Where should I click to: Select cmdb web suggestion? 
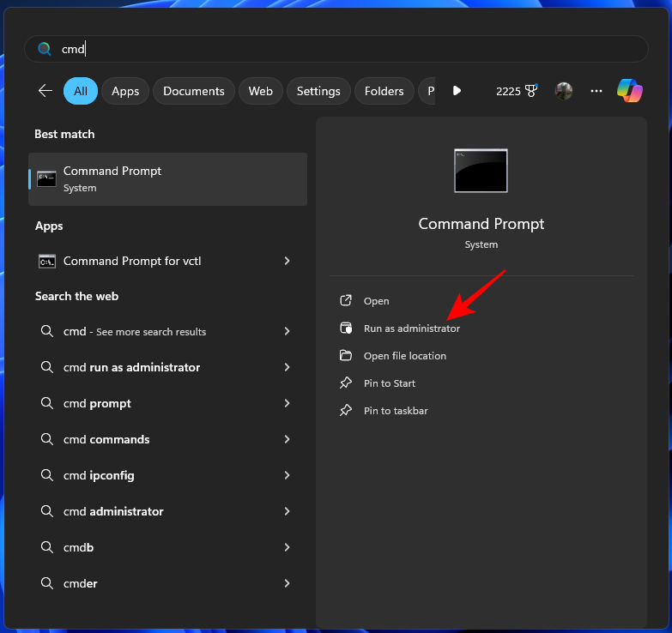(x=167, y=547)
